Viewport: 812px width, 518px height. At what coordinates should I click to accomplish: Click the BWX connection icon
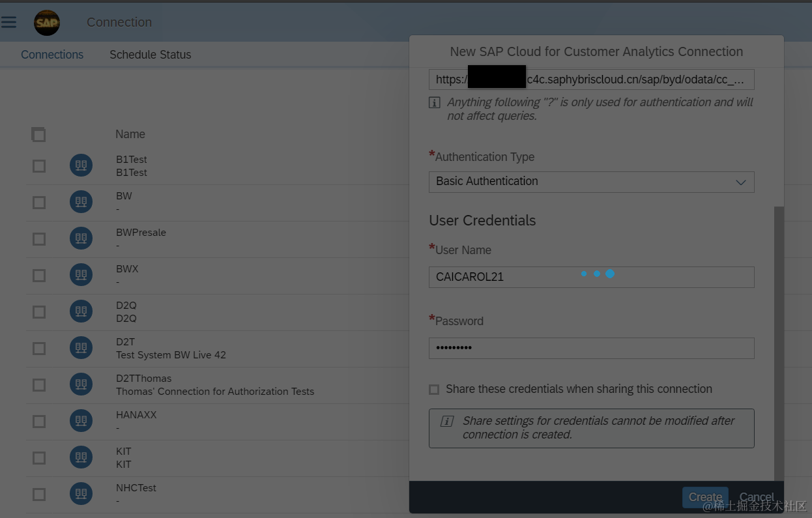pos(81,276)
